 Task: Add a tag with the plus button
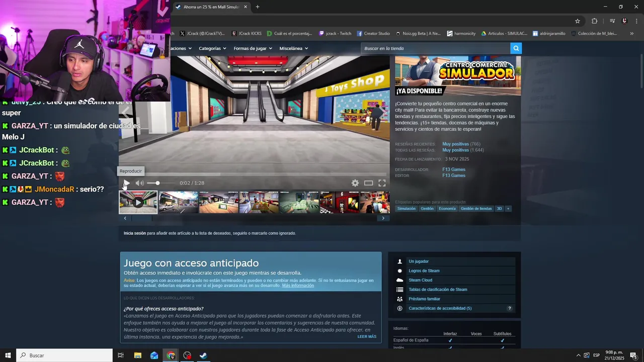[508, 209]
